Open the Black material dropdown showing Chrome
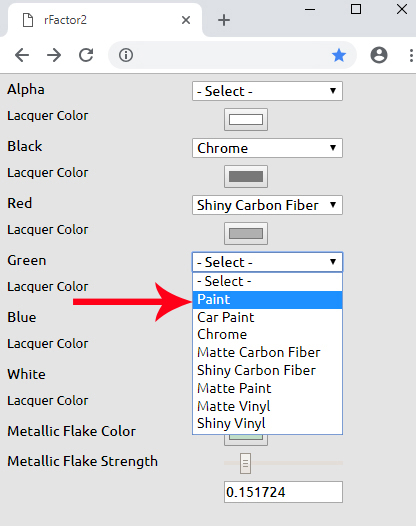The width and height of the screenshot is (416, 526). 267,148
